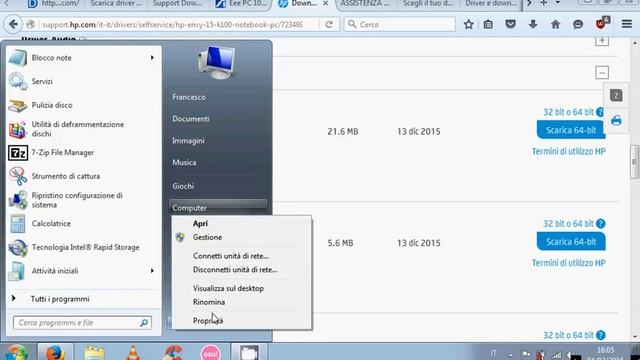
Task: Open VLC from the taskbar
Action: point(133,353)
